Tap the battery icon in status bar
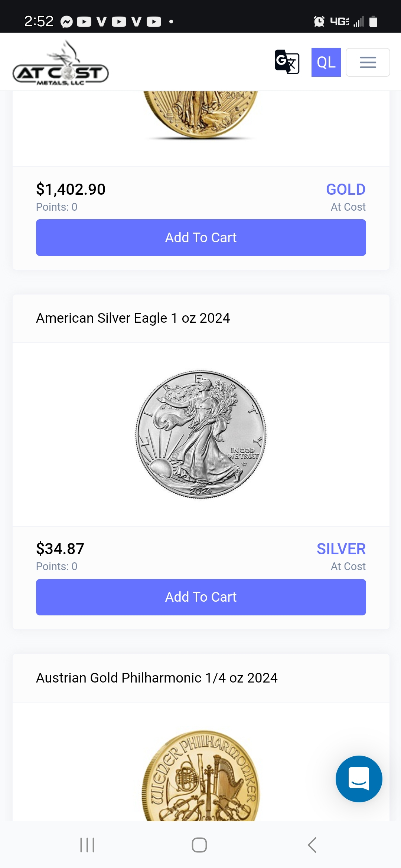Viewport: 401px width, 868px height. (x=374, y=22)
